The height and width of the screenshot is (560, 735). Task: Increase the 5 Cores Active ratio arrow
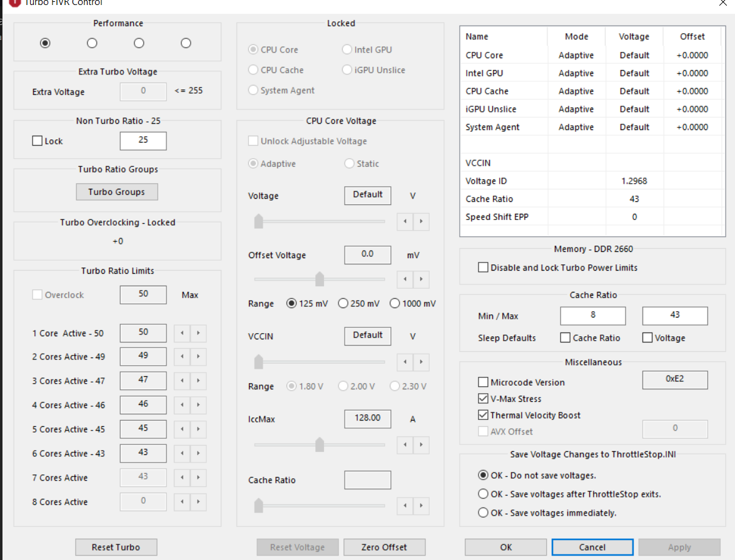[198, 429]
